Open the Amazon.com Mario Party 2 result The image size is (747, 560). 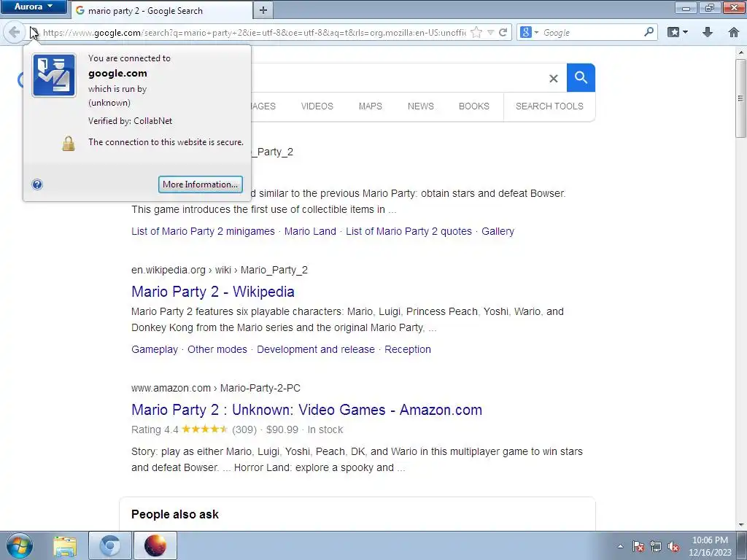tap(307, 410)
